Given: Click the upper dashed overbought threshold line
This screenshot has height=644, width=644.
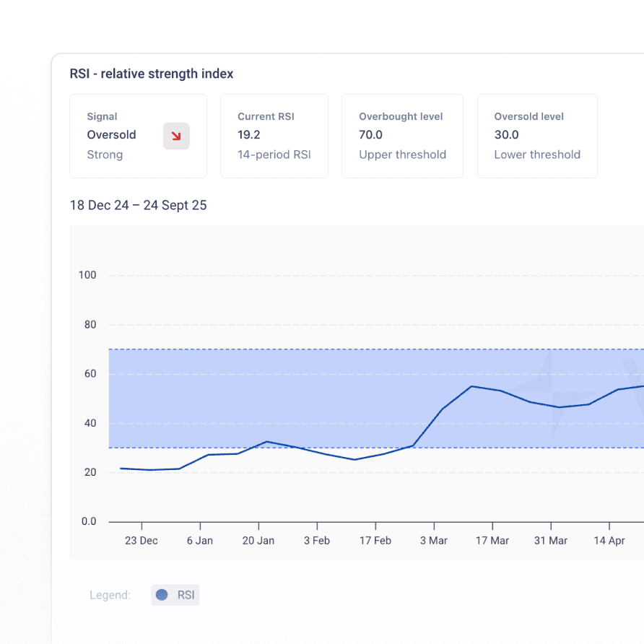Looking at the screenshot, I should pyautogui.click(x=289, y=349).
